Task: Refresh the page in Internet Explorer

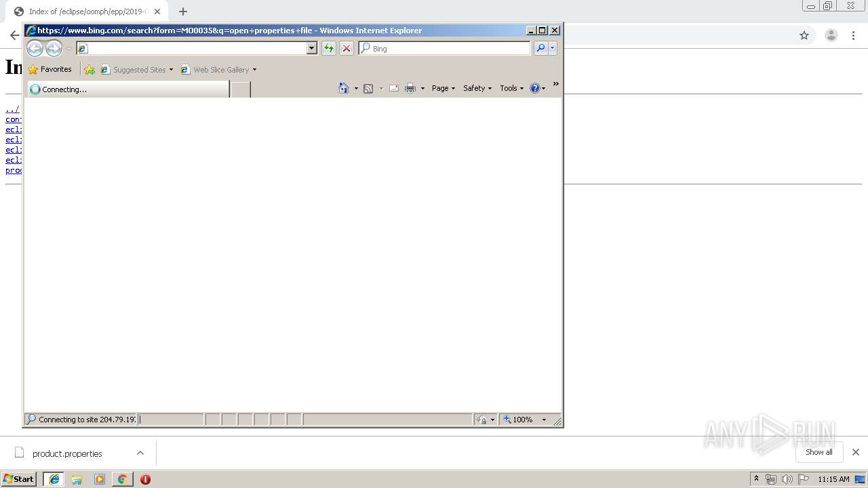Action: point(329,48)
